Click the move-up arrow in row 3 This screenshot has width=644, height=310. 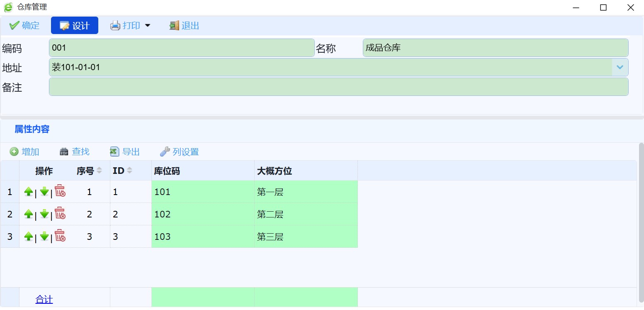[29, 237]
